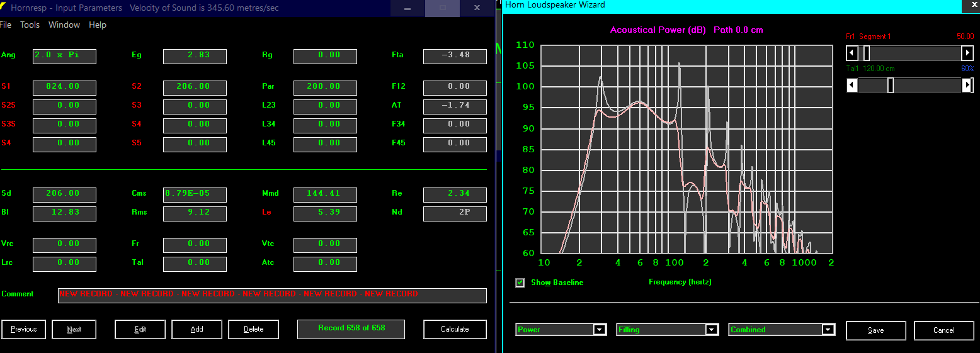Image resolution: width=980 pixels, height=353 pixels.
Task: Click the S2S value field
Action: [65, 106]
